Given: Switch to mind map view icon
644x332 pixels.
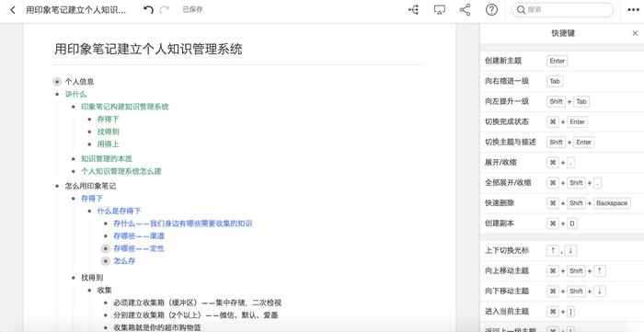Looking at the screenshot, I should click(x=413, y=10).
